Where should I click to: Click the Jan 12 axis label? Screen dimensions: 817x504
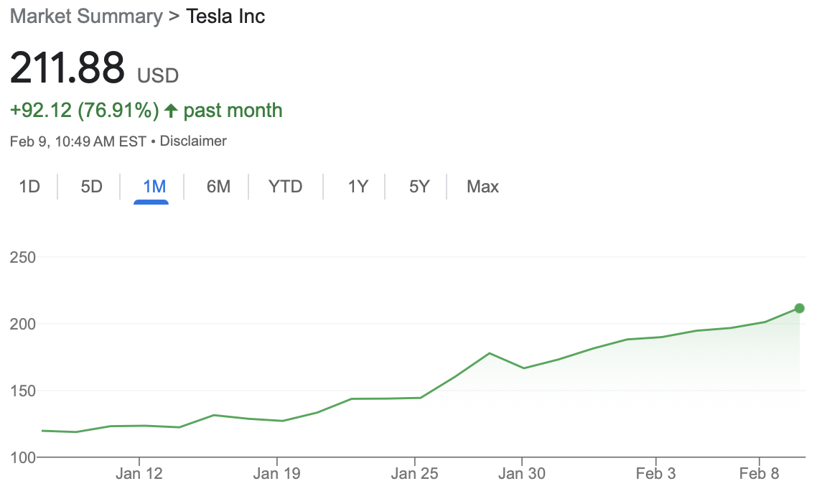139,474
